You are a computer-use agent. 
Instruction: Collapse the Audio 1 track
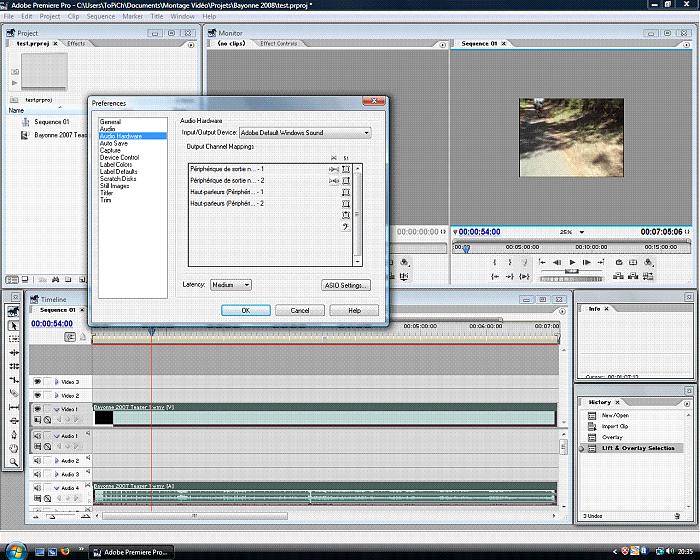point(57,436)
